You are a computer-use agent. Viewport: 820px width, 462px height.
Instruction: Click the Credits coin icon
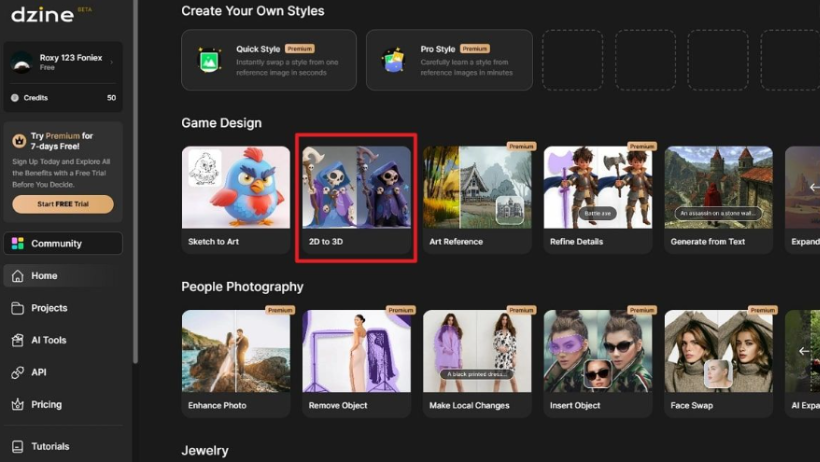[x=15, y=98]
